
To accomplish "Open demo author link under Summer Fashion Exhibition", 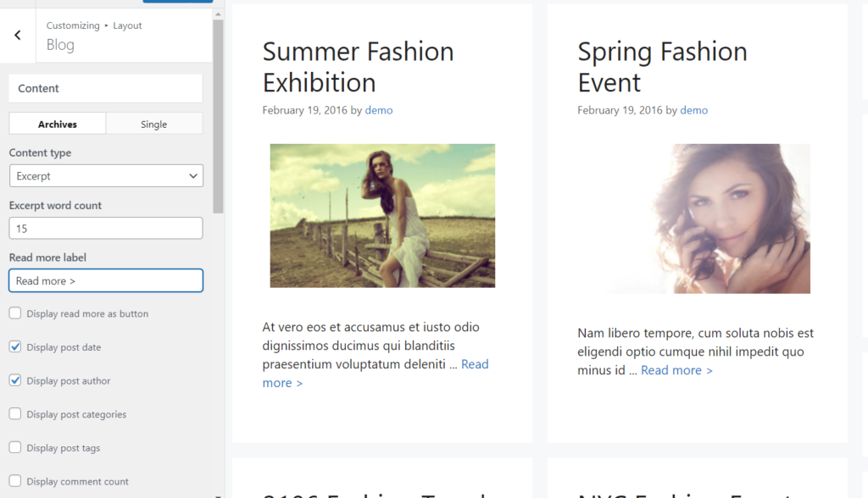I will tap(379, 110).
